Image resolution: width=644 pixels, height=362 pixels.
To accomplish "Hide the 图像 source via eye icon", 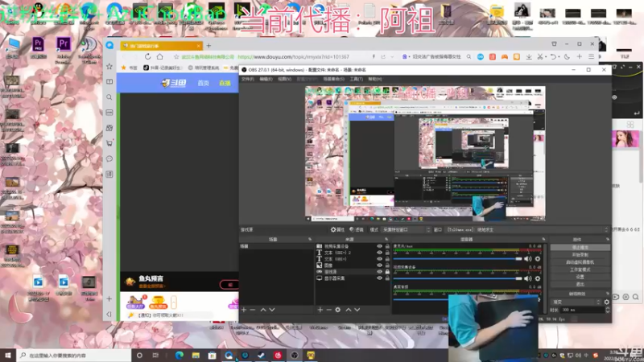I will [x=379, y=265].
